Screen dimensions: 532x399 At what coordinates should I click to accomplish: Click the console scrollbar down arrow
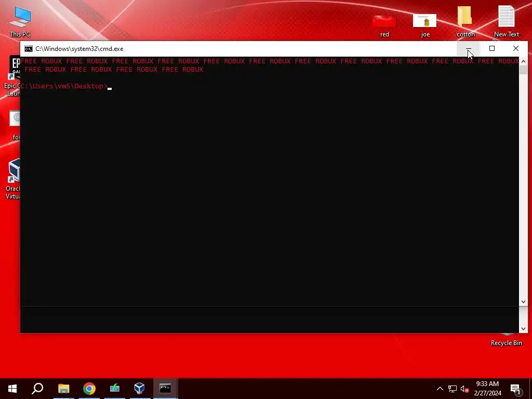click(523, 302)
